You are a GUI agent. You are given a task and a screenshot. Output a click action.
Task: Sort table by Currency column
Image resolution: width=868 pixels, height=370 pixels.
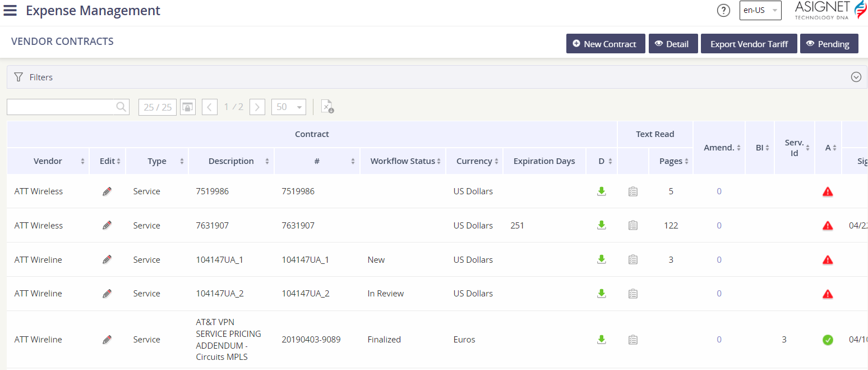(x=497, y=162)
